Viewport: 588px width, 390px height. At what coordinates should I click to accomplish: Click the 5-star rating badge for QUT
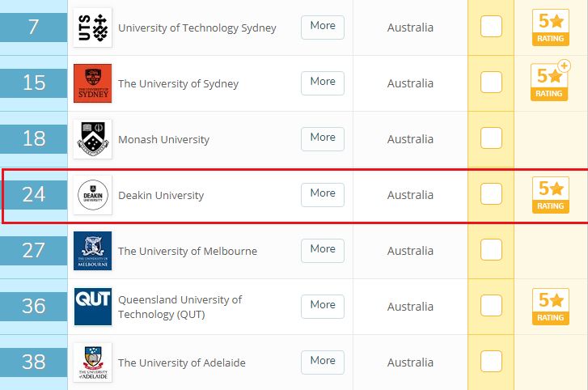click(551, 307)
